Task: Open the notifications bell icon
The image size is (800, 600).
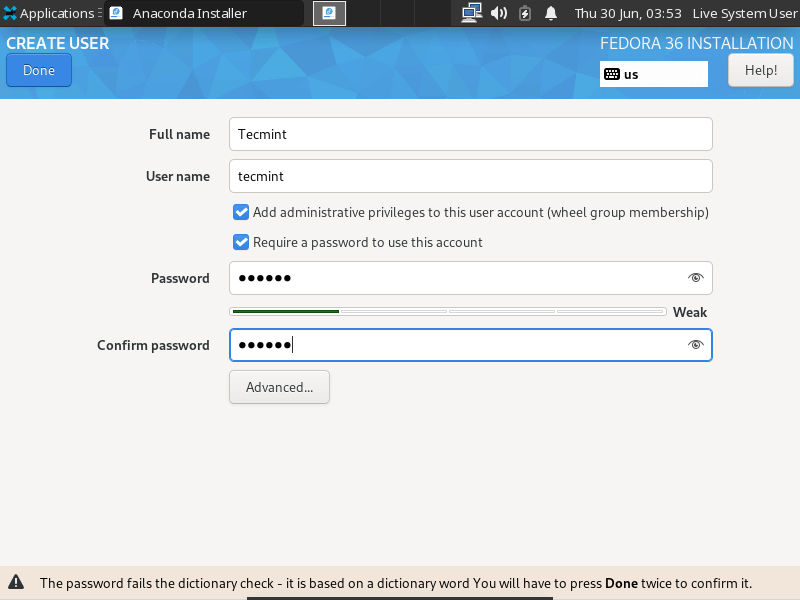Action: coord(551,13)
